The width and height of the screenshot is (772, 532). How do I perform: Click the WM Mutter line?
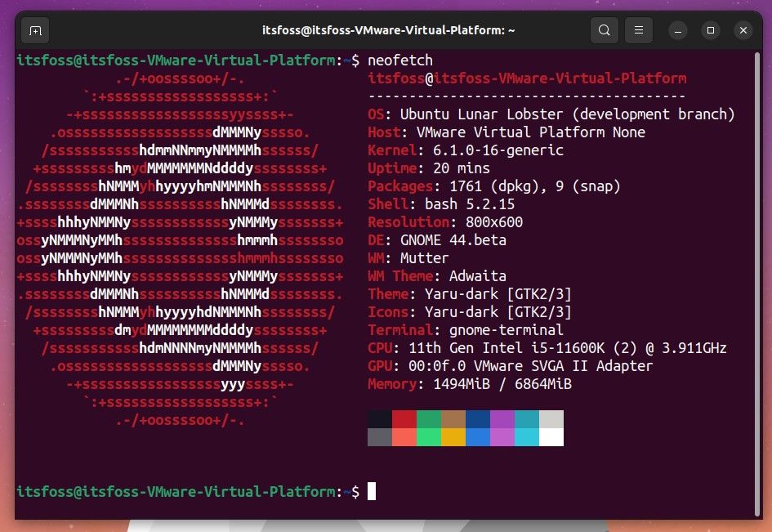[x=408, y=258]
